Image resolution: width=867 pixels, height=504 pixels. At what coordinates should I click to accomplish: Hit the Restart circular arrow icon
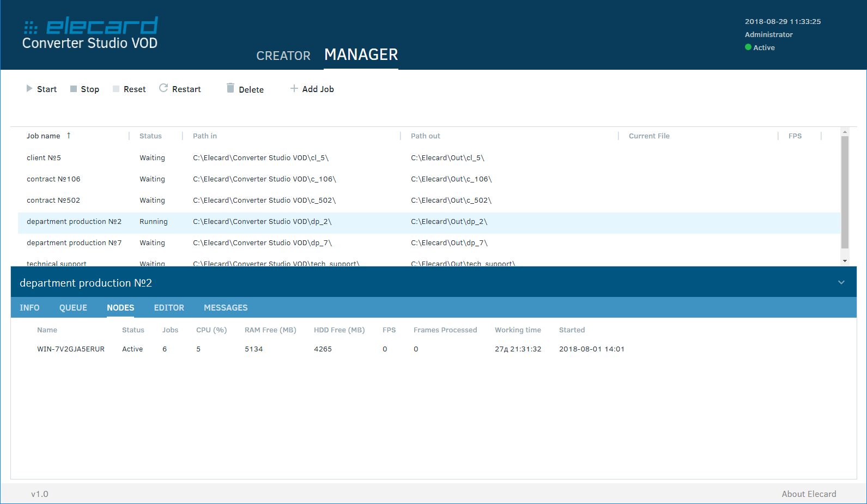(163, 88)
